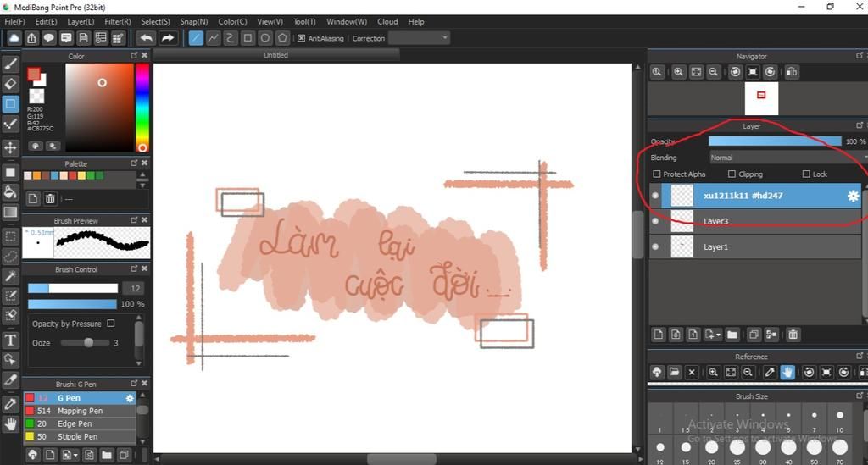Toggle Protect Alpha checkbox
Viewport: 868px width, 465px height.
(x=657, y=174)
